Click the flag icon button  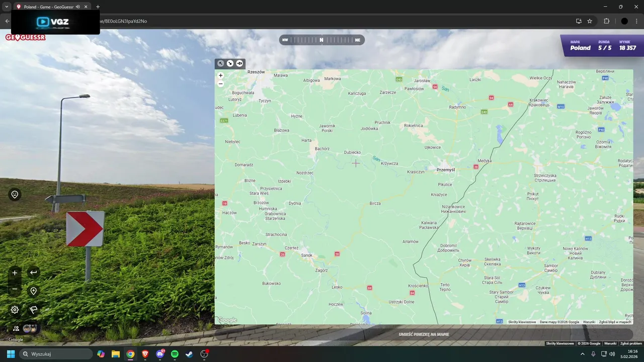click(x=33, y=310)
